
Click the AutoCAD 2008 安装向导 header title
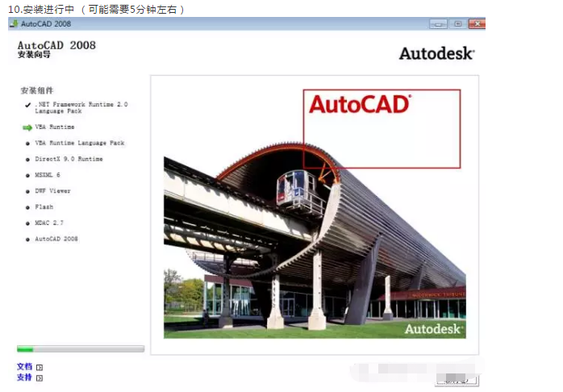(56, 49)
